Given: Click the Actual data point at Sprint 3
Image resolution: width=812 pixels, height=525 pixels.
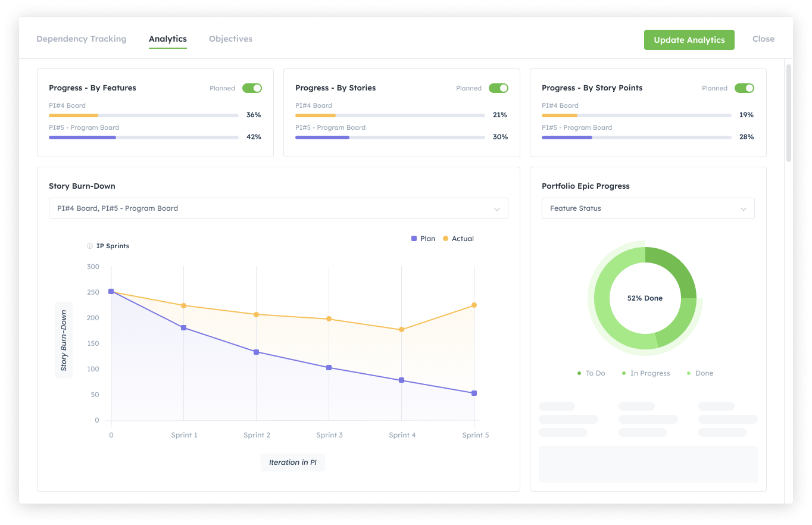Looking at the screenshot, I should pyautogui.click(x=329, y=319).
